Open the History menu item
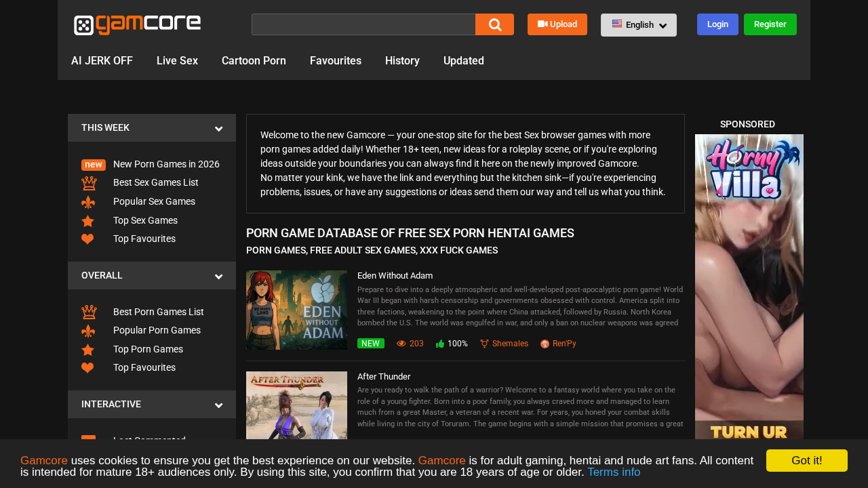868x488 pixels. (x=402, y=61)
